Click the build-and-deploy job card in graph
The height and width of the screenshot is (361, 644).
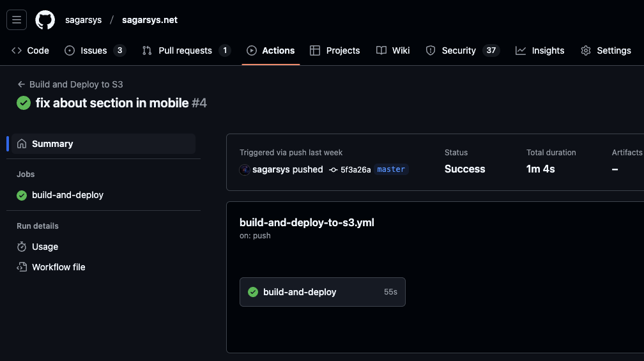click(x=322, y=292)
